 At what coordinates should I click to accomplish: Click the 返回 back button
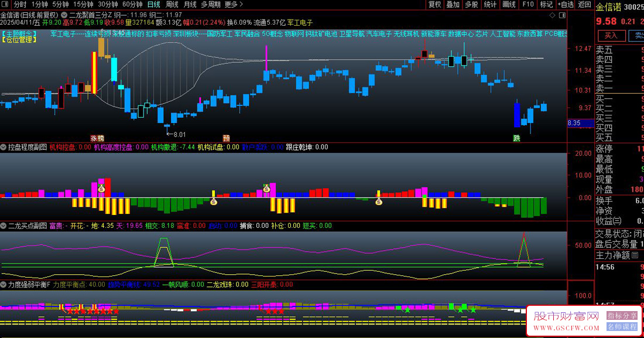tap(584, 5)
